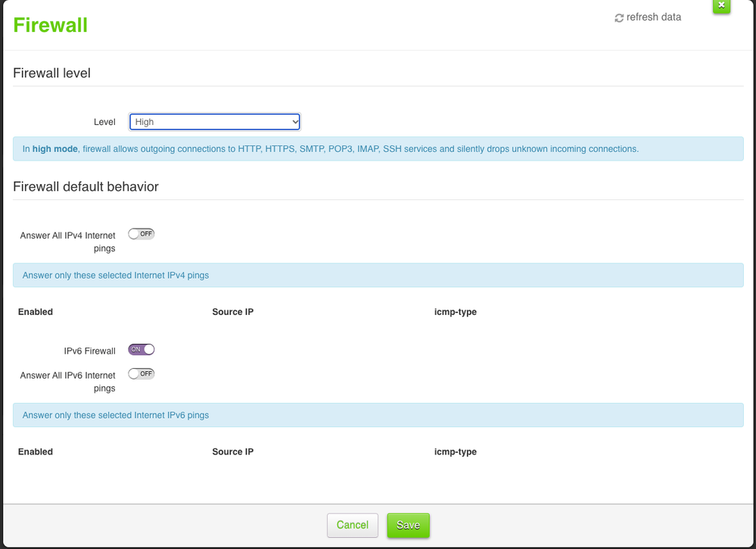Toggle Answer All IPv4 Internet pings switch
Screen dimensions: 756x549
coord(142,234)
